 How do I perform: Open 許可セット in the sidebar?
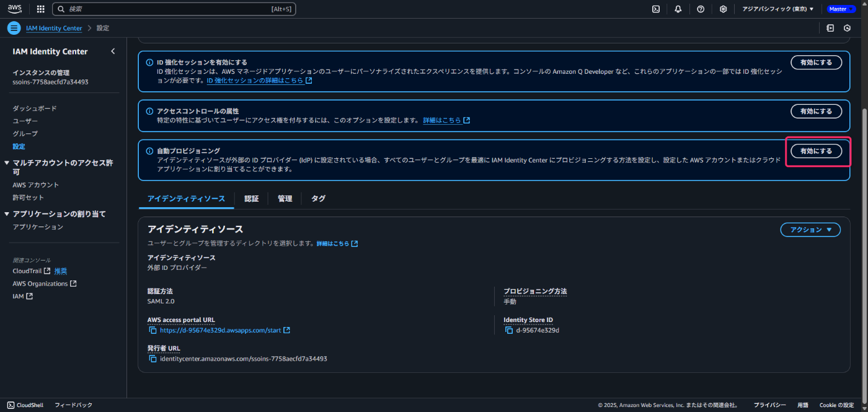(x=29, y=197)
